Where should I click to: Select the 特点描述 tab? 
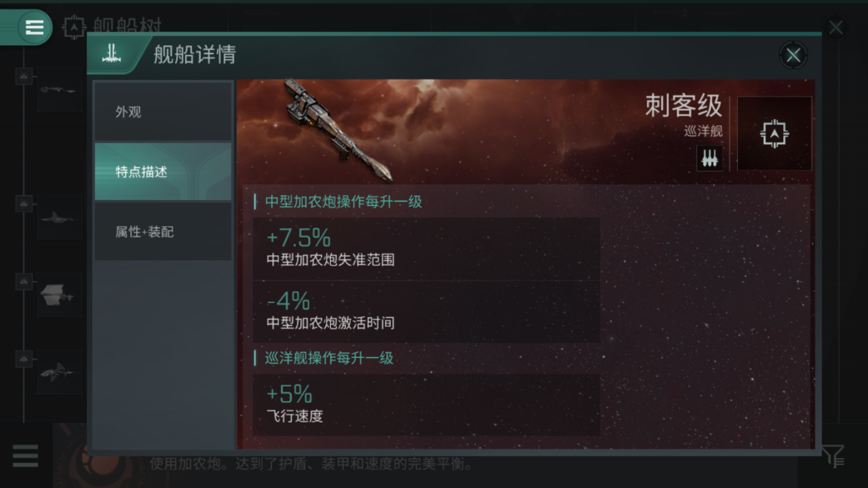(x=163, y=172)
